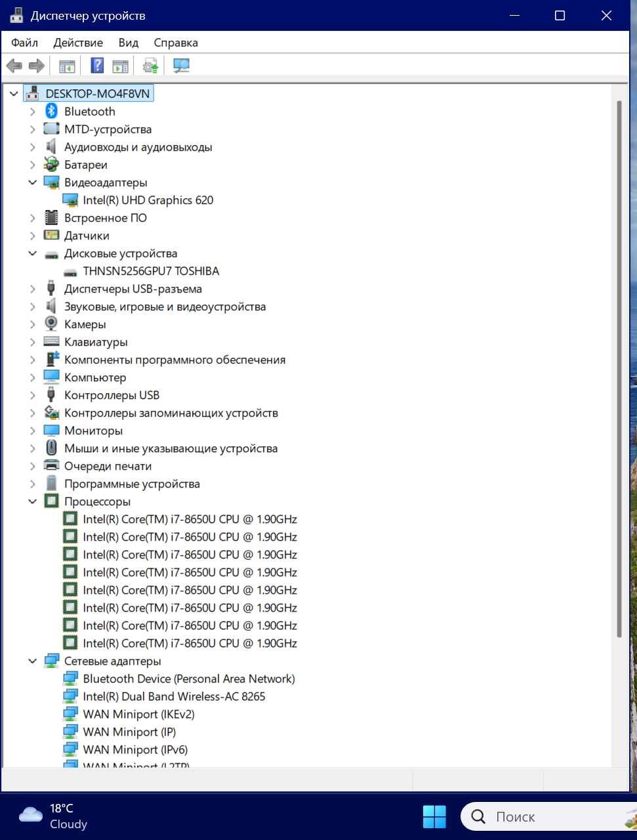The width and height of the screenshot is (637, 840).
Task: Click the USB icon beside Контроллеры USB
Action: tap(51, 395)
